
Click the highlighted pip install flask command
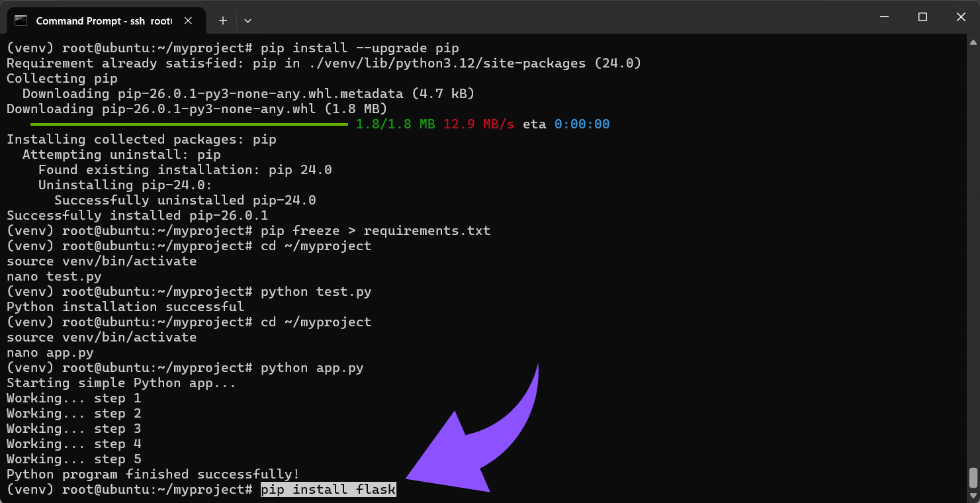328,490
